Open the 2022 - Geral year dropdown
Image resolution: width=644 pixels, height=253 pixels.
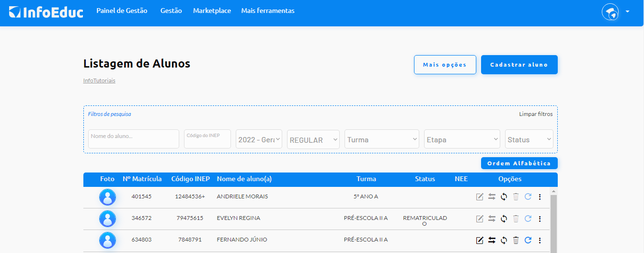(x=259, y=139)
